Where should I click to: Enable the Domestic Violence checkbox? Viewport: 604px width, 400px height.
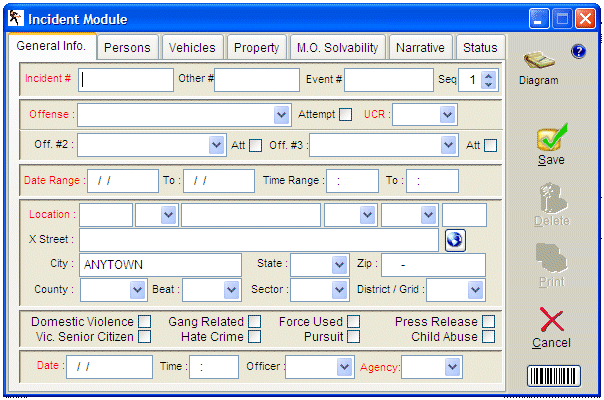click(144, 321)
